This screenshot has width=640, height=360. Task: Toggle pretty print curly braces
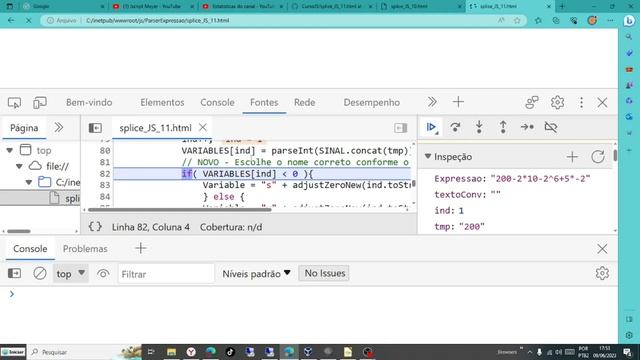click(x=95, y=227)
